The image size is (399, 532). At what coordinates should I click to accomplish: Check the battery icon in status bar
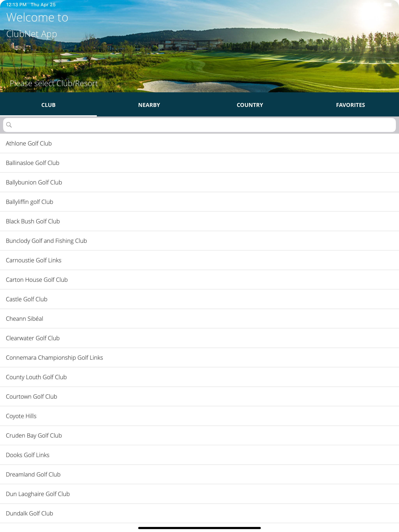click(388, 4)
